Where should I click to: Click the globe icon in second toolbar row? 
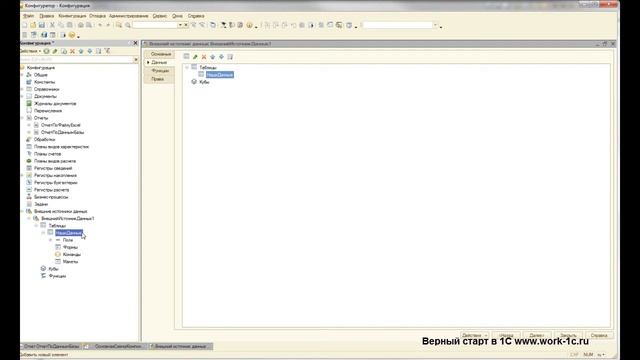click(x=44, y=35)
